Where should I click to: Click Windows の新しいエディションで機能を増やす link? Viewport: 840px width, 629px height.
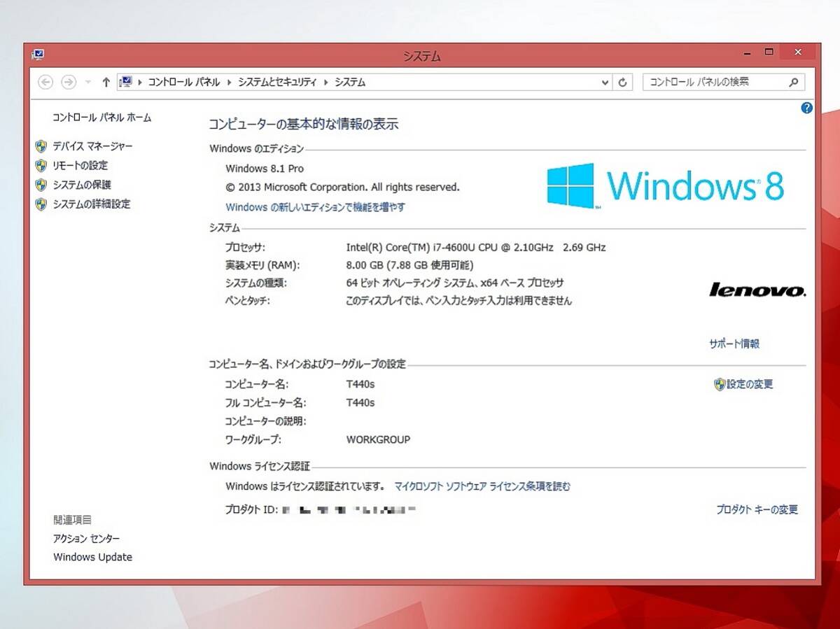pos(315,207)
